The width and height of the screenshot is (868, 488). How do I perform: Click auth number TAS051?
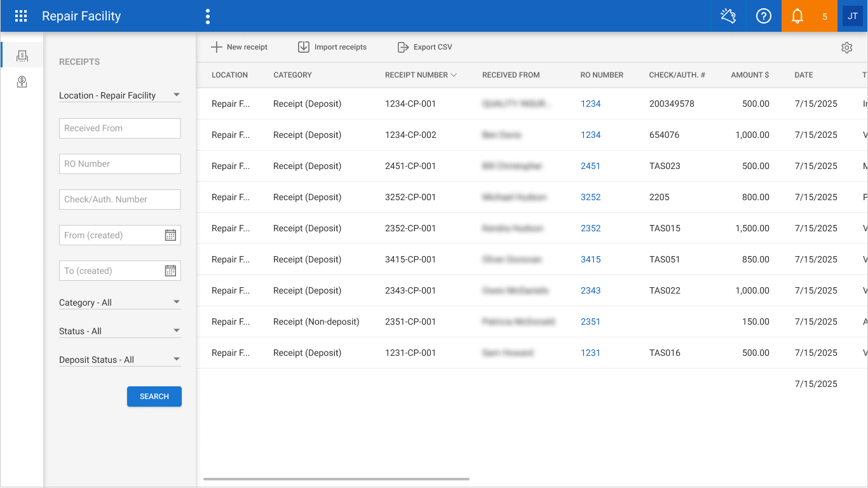pos(665,259)
